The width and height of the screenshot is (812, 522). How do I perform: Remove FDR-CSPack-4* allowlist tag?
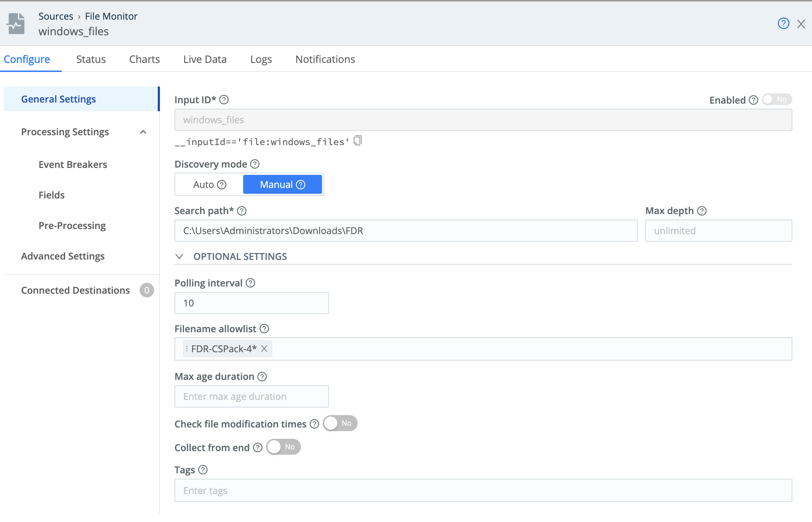click(264, 349)
